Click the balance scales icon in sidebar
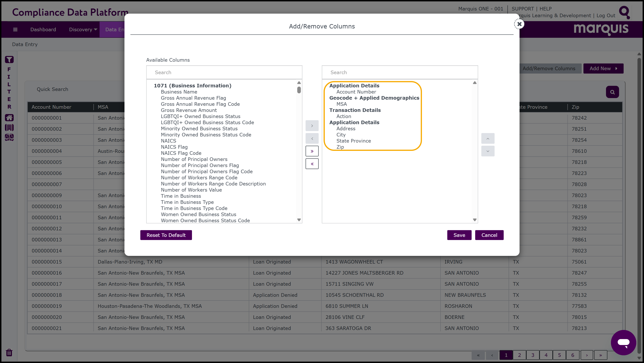Viewport: 644px width, 363px height. click(9, 137)
